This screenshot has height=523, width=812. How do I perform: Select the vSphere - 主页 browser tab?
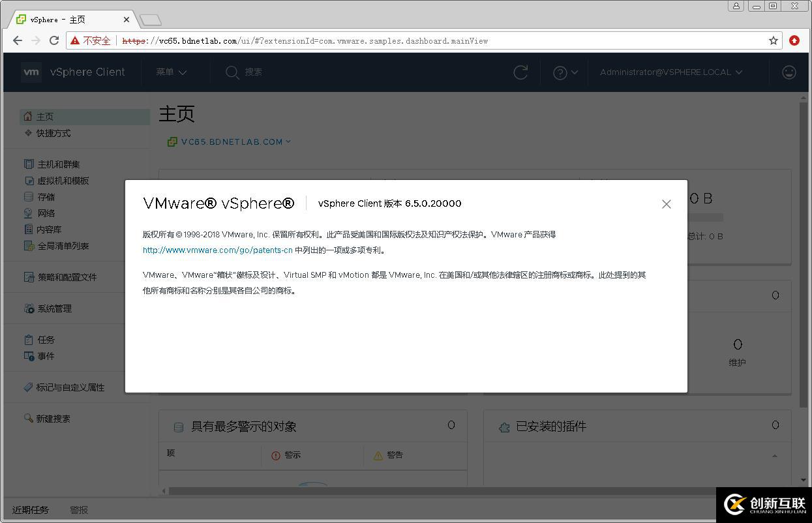(72, 20)
